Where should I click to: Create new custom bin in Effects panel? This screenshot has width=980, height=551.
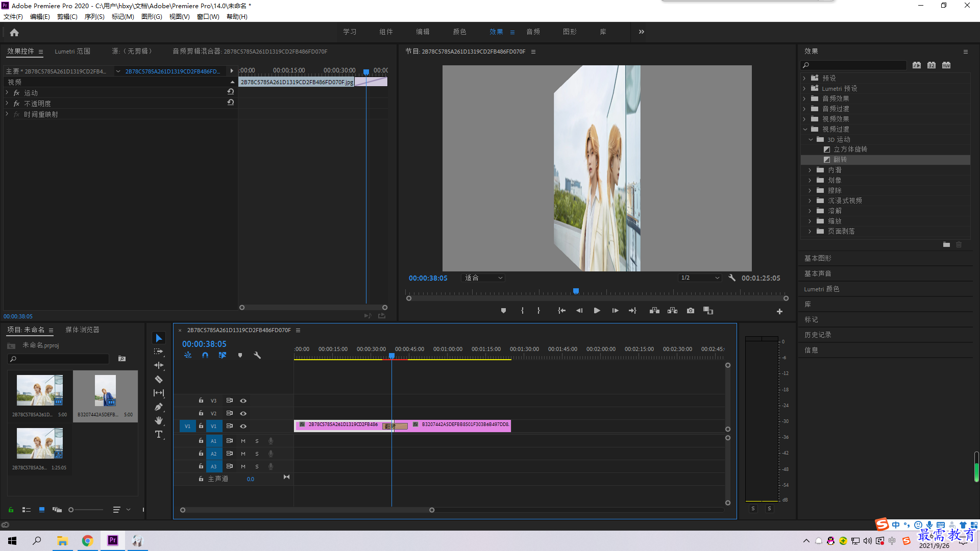pos(946,245)
